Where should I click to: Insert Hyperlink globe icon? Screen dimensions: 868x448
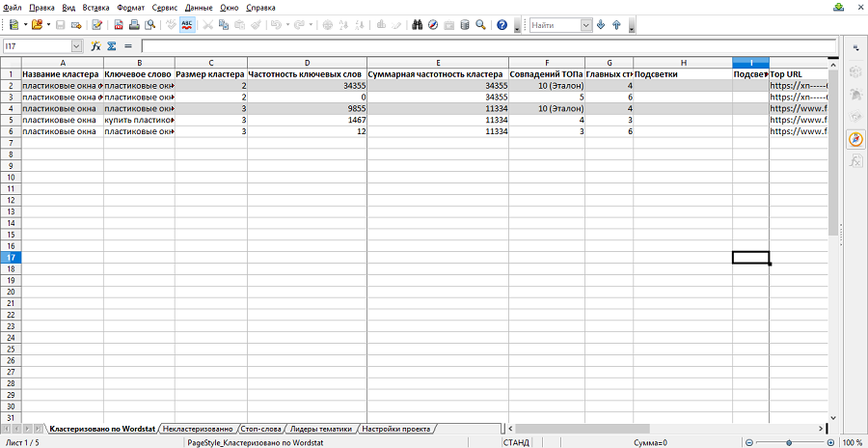click(x=327, y=25)
